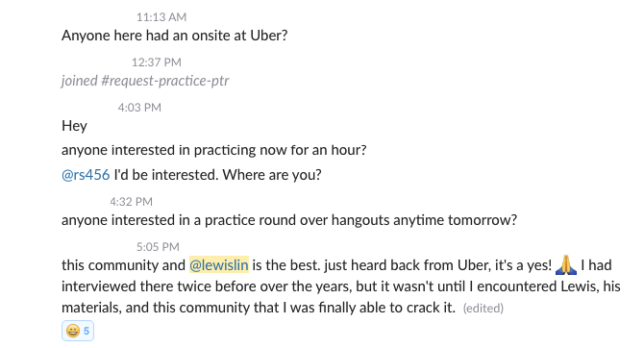The height and width of the screenshot is (348, 644).
Task: Click the 12:37 PM timestamp
Action: coord(156,62)
